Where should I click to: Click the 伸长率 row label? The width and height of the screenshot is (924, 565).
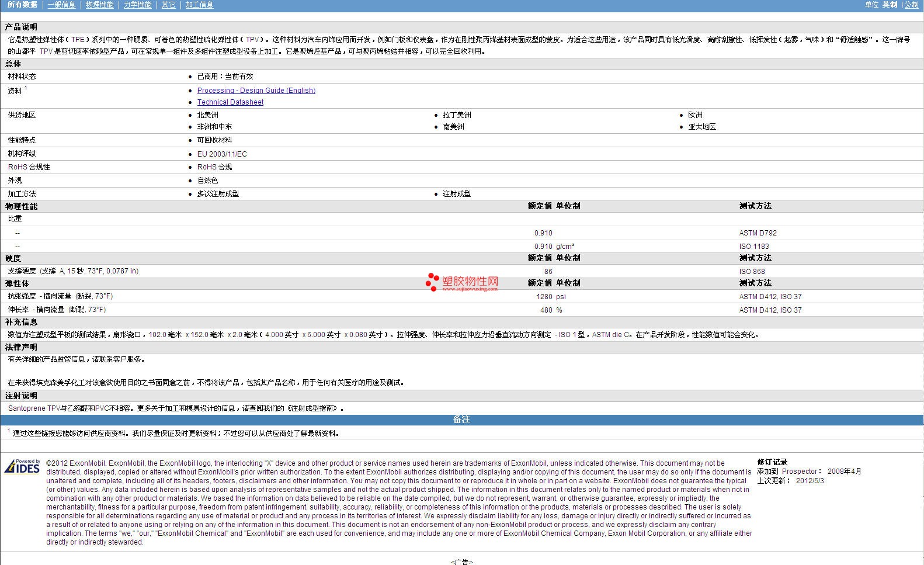click(57, 310)
